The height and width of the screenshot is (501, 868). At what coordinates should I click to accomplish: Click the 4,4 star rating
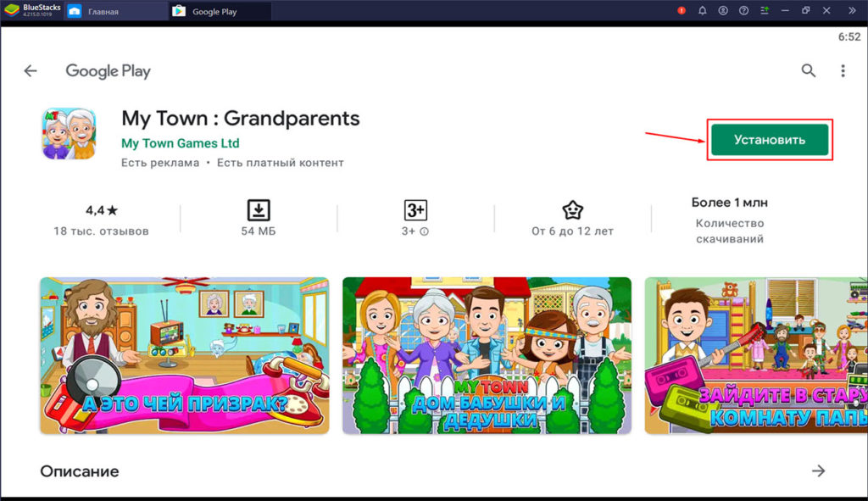point(102,210)
